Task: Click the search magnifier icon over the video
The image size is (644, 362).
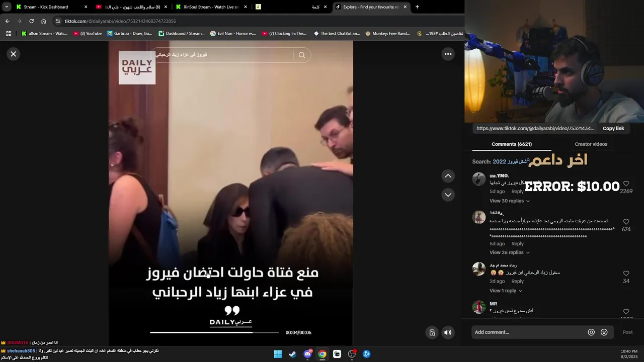Action: [302, 55]
